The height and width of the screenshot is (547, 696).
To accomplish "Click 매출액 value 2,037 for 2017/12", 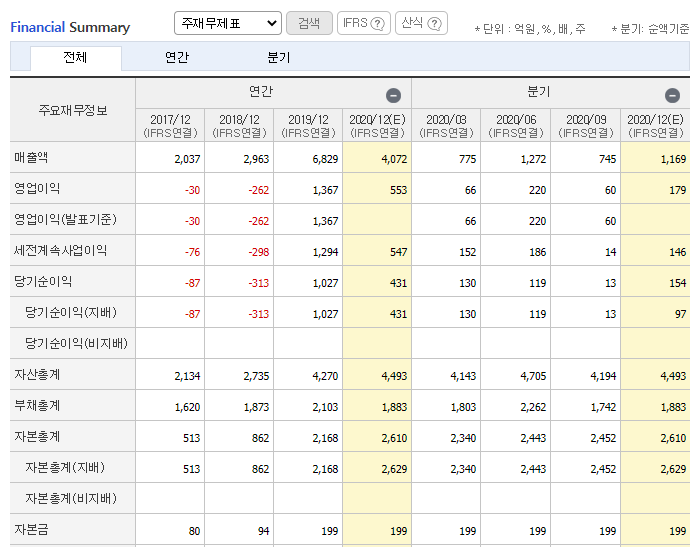I will pyautogui.click(x=187, y=159).
